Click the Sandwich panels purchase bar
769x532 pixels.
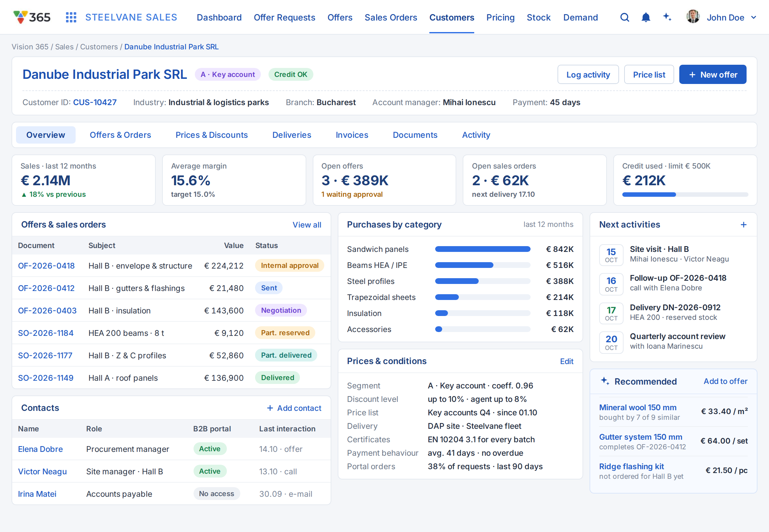483,249
